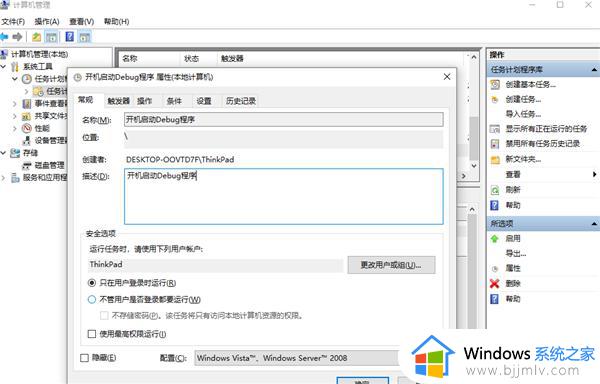Click 帮助 icon under 所选项 section

(x=494, y=299)
